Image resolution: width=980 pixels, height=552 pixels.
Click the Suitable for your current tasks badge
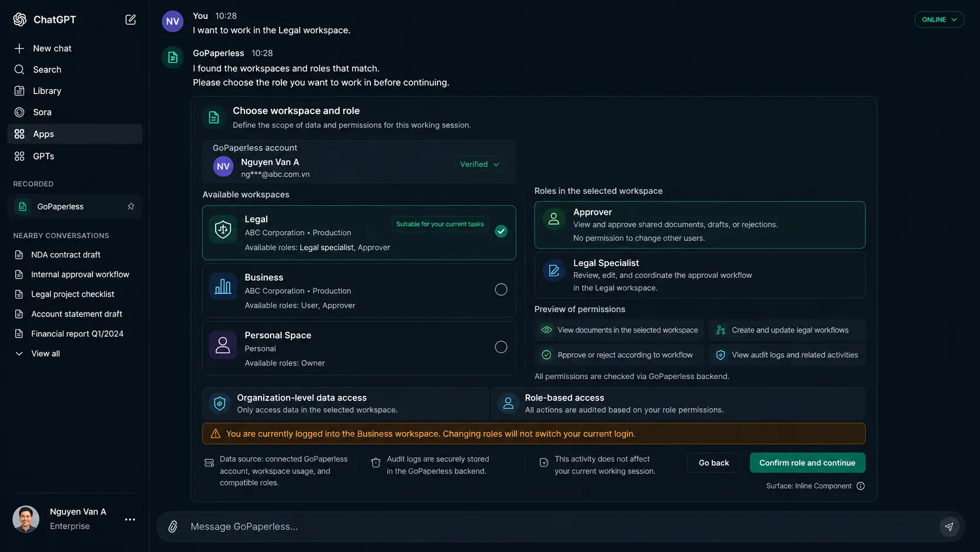click(440, 224)
